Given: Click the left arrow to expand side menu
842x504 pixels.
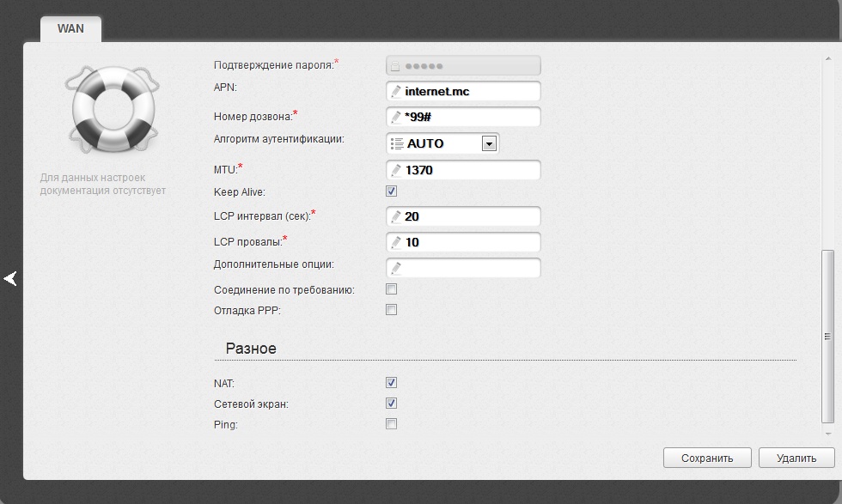Looking at the screenshot, I should [x=10, y=278].
